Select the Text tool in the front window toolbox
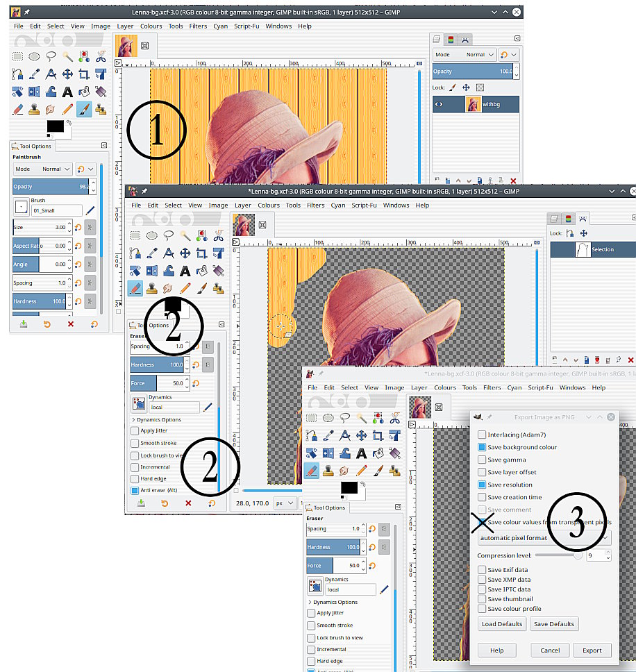636x672 pixels. 361,453
